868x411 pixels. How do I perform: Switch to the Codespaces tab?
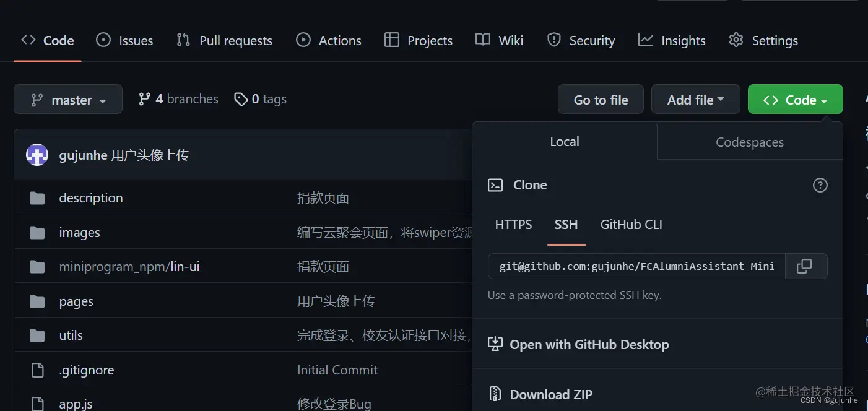[x=750, y=142]
